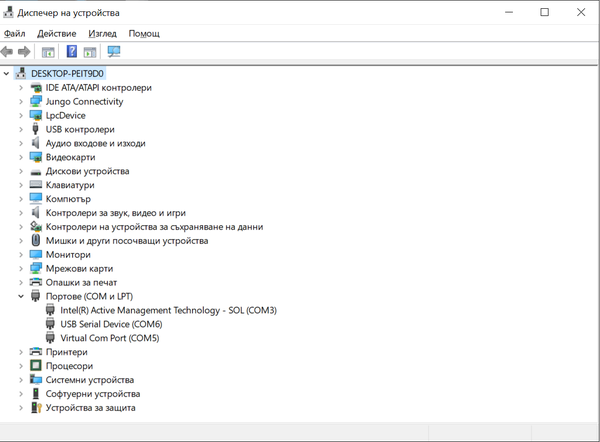Click the Мишки и други посочващи устройства icon

pos(36,240)
